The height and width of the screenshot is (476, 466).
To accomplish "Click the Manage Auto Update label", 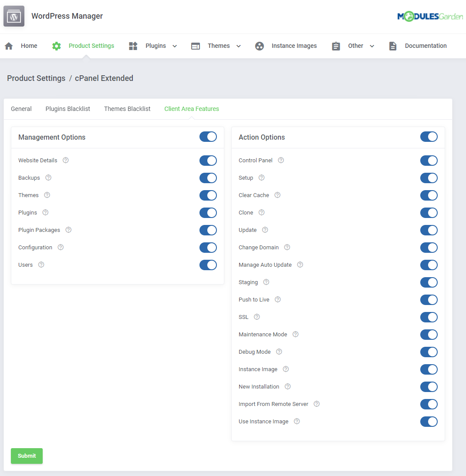I will pyautogui.click(x=265, y=265).
